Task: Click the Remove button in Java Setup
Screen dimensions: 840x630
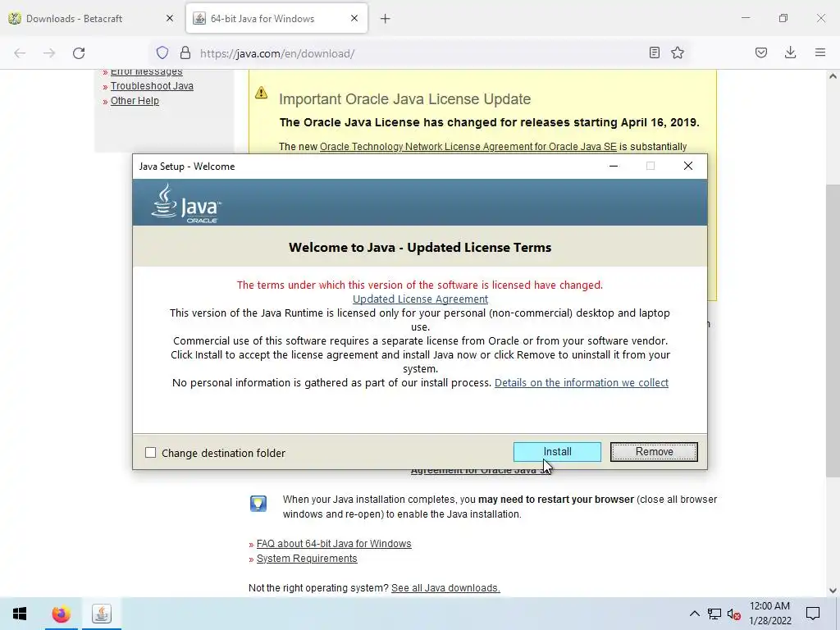Action: (654, 452)
